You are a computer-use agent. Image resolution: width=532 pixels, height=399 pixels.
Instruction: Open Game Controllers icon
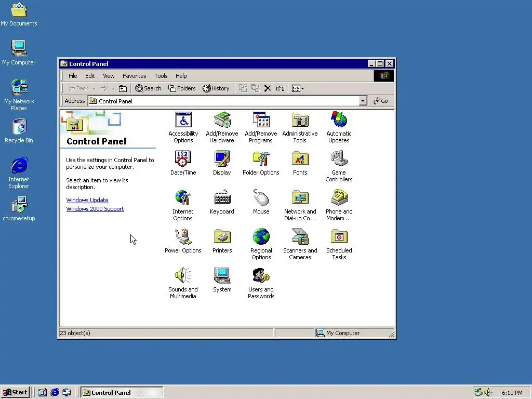[339, 158]
